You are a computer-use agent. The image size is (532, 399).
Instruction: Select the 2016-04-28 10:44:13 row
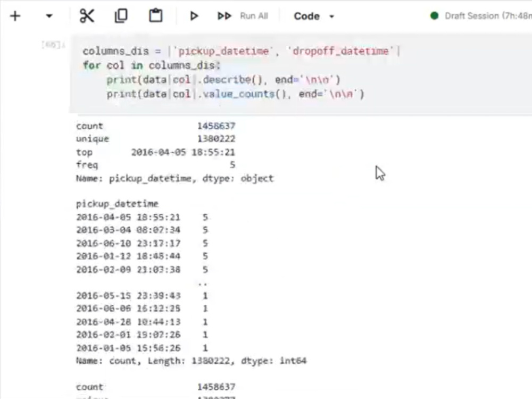142,322
